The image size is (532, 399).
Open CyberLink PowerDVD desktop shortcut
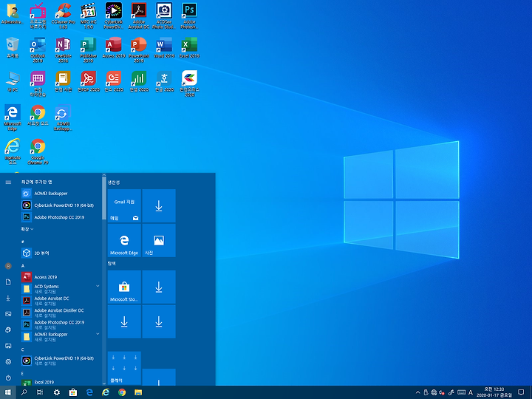click(114, 16)
